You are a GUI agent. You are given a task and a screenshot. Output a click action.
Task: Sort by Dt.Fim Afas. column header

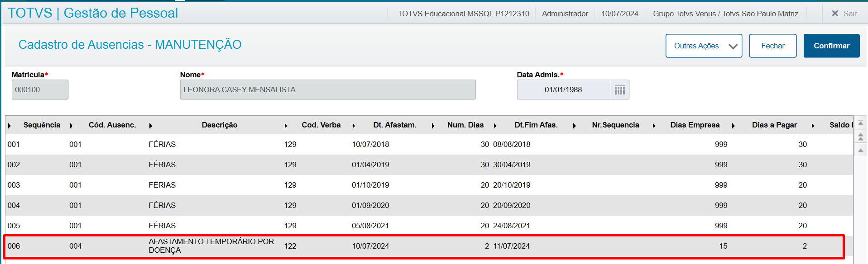[536, 125]
